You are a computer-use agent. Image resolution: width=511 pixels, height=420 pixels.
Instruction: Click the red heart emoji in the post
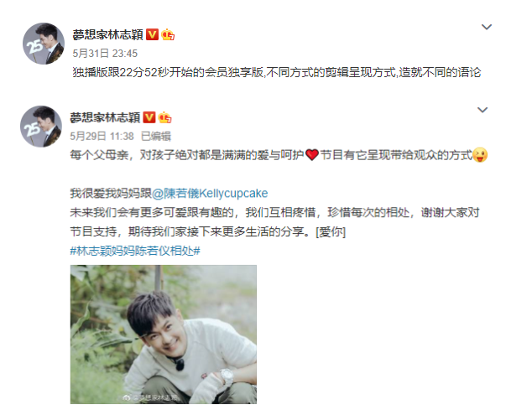(312, 155)
